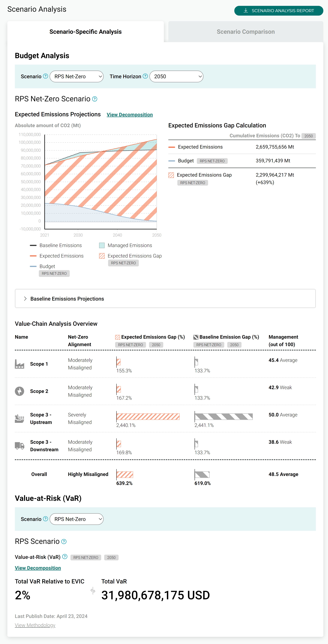Click the Scenario help icon in Budget Analysis
Viewport: 328px width, 644px height.
tap(45, 76)
